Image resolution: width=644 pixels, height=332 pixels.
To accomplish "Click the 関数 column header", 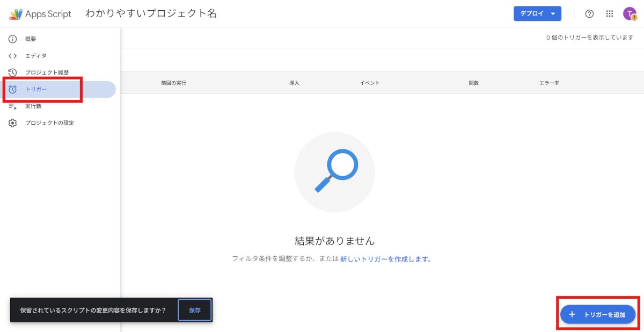I will [x=473, y=83].
